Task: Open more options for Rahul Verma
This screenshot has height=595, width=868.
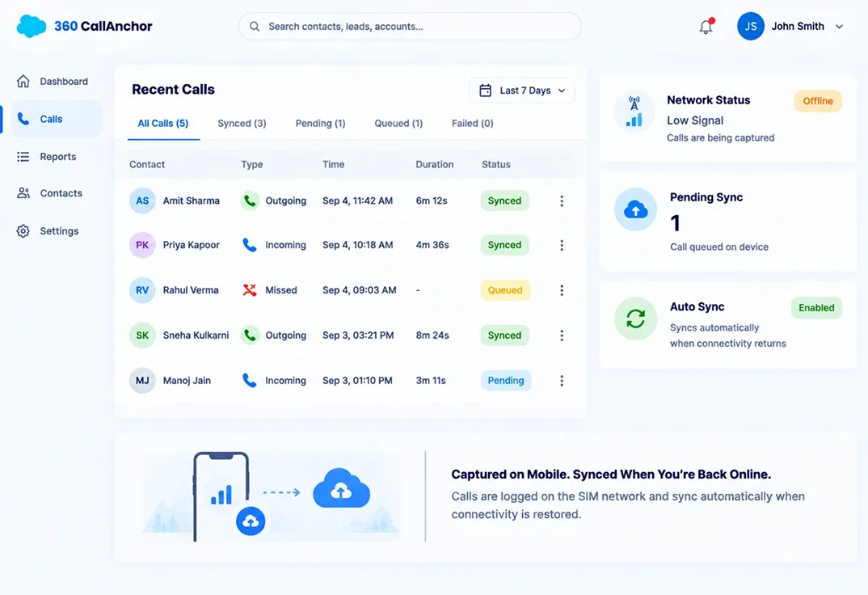Action: 562,290
